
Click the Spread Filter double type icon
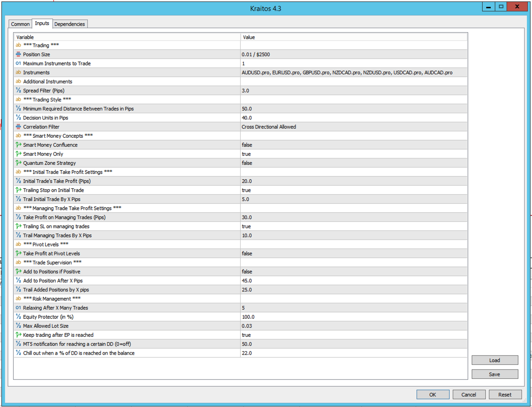pos(19,91)
